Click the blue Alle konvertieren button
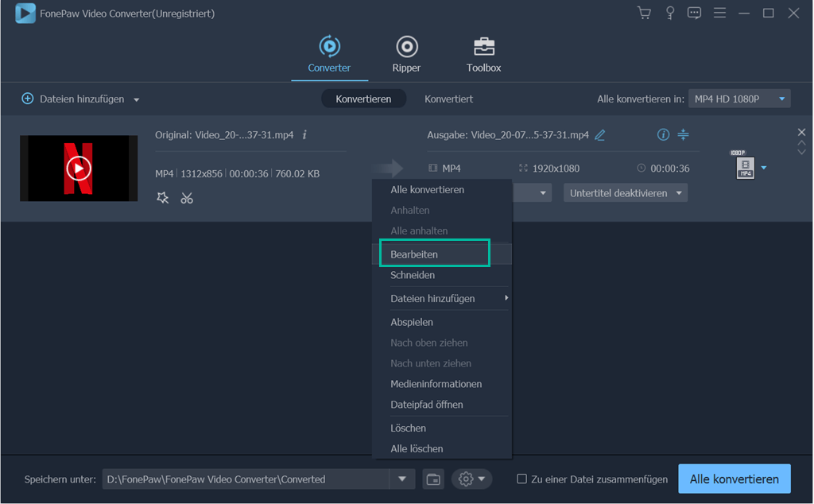 (x=734, y=479)
